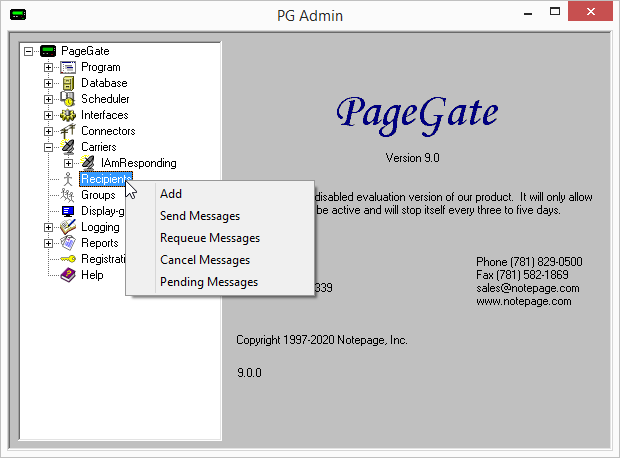Select the Program tree label
The height and width of the screenshot is (458, 620).
101,67
